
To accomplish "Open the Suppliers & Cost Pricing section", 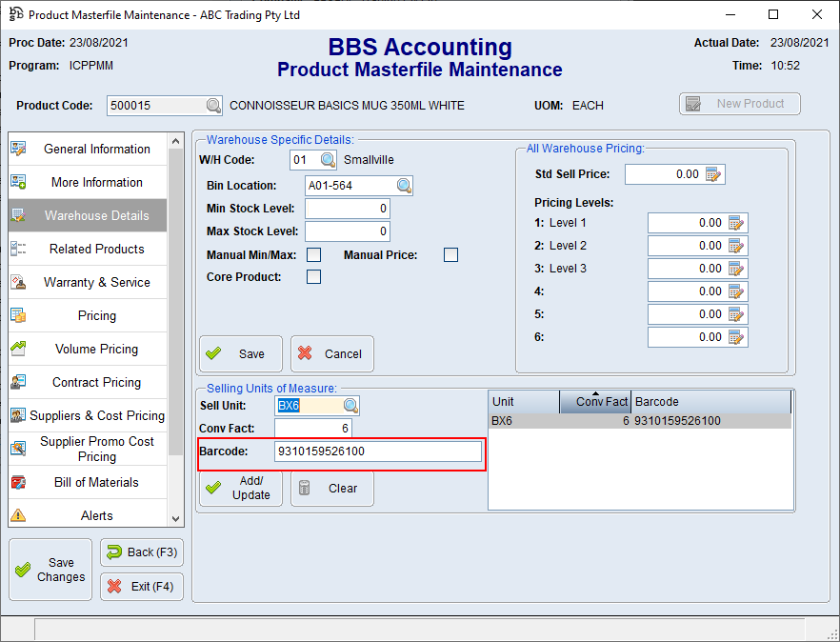I will tap(88, 416).
